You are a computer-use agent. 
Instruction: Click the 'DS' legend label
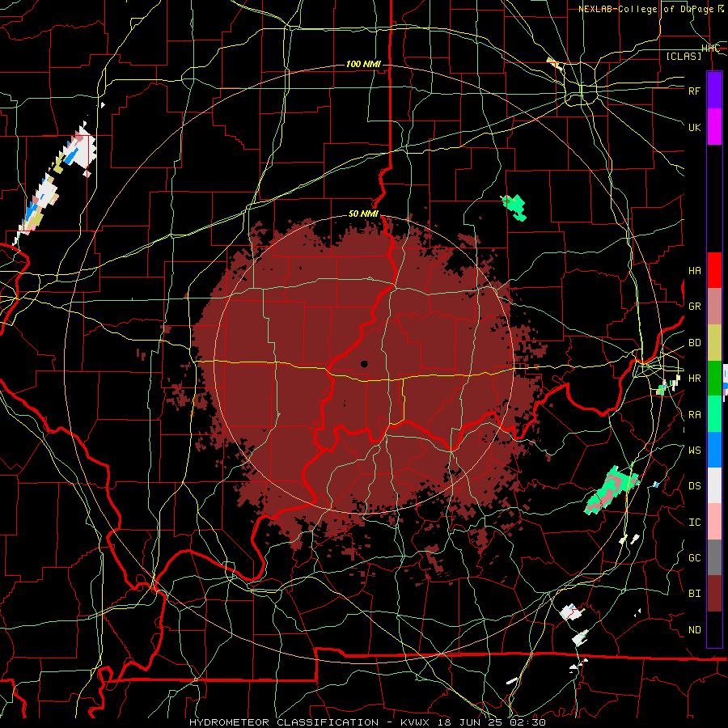pyautogui.click(x=695, y=486)
